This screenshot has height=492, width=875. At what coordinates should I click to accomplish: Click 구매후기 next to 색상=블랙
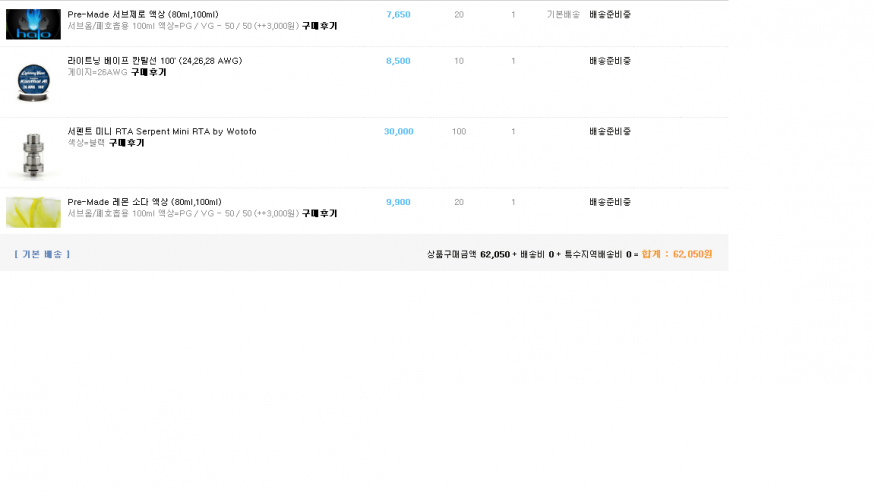click(x=126, y=143)
